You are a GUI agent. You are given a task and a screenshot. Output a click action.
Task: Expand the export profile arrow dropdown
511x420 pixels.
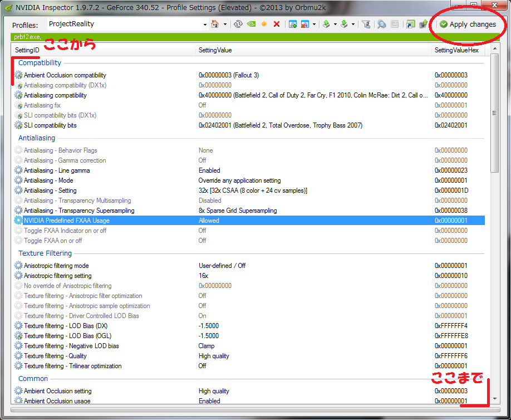click(x=335, y=25)
